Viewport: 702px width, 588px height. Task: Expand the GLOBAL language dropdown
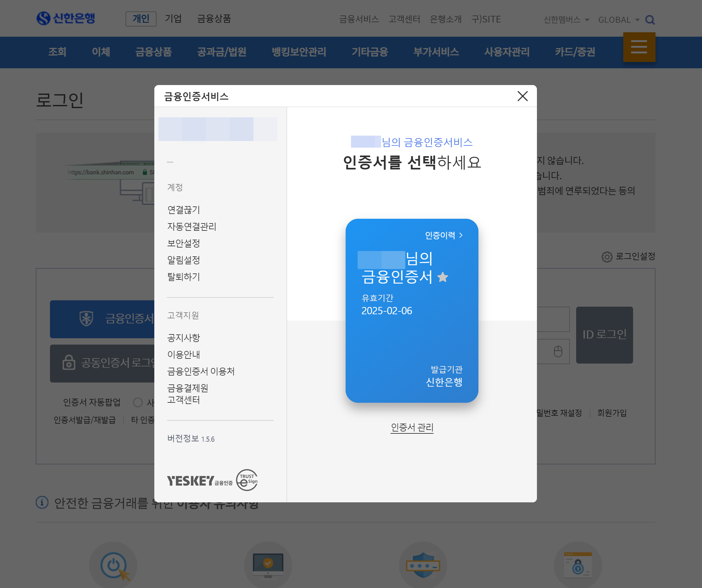[619, 20]
